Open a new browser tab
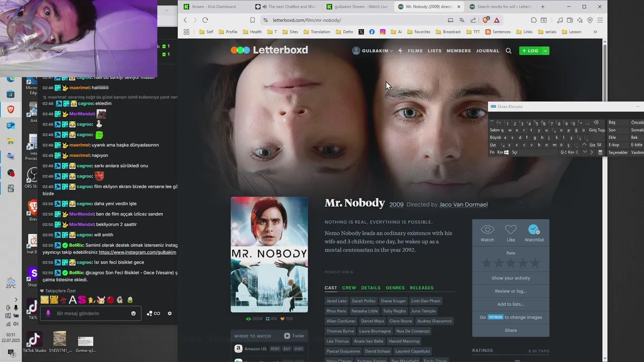Viewport: 644px width, 362px height. [542, 7]
